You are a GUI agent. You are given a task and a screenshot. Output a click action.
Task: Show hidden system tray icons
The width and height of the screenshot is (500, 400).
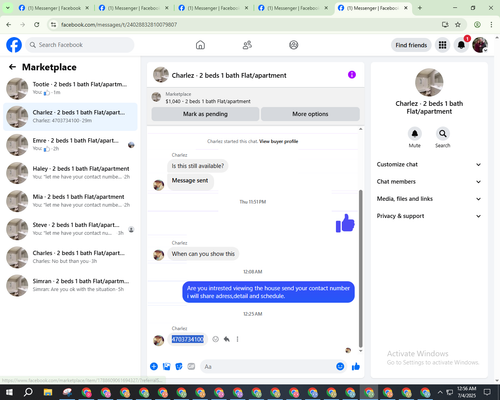point(440,392)
